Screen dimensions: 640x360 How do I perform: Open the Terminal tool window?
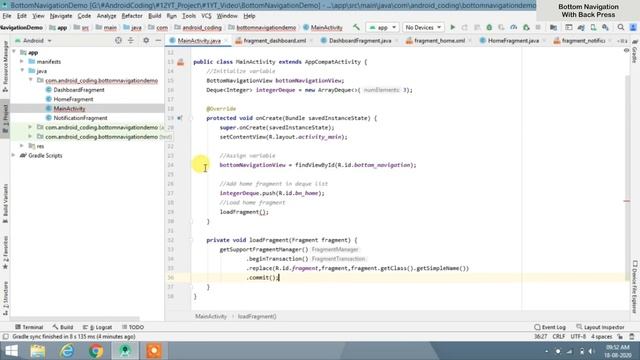pos(29,327)
